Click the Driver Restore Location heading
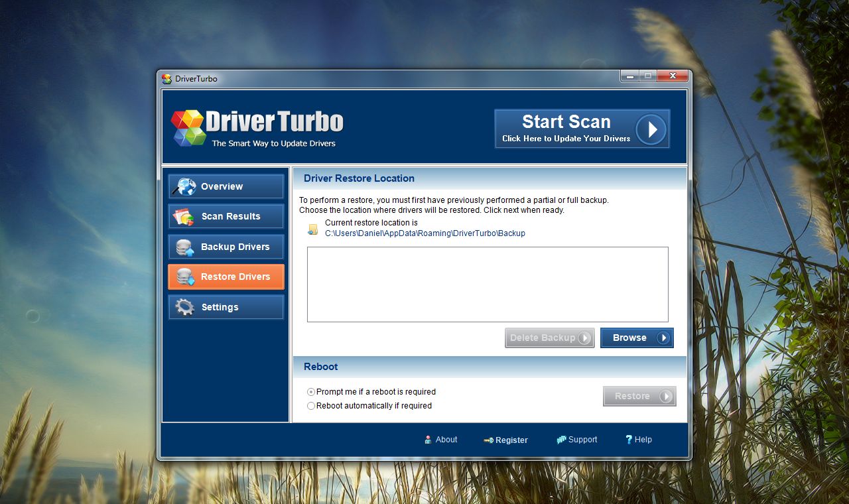 click(x=359, y=178)
